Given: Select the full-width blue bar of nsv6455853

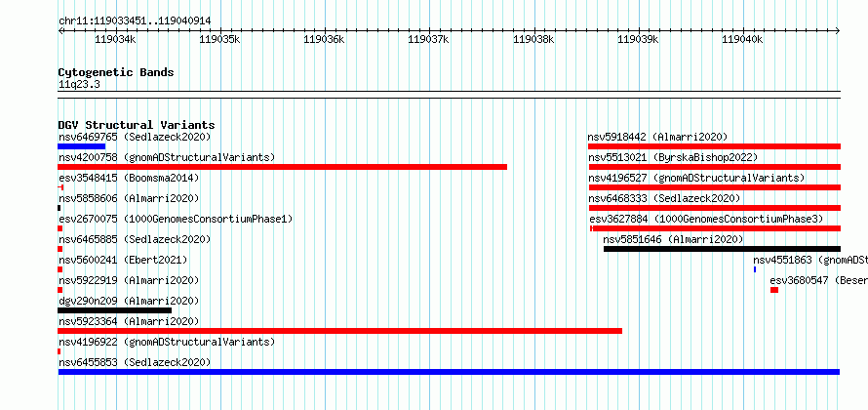Looking at the screenshot, I should coord(449,372).
